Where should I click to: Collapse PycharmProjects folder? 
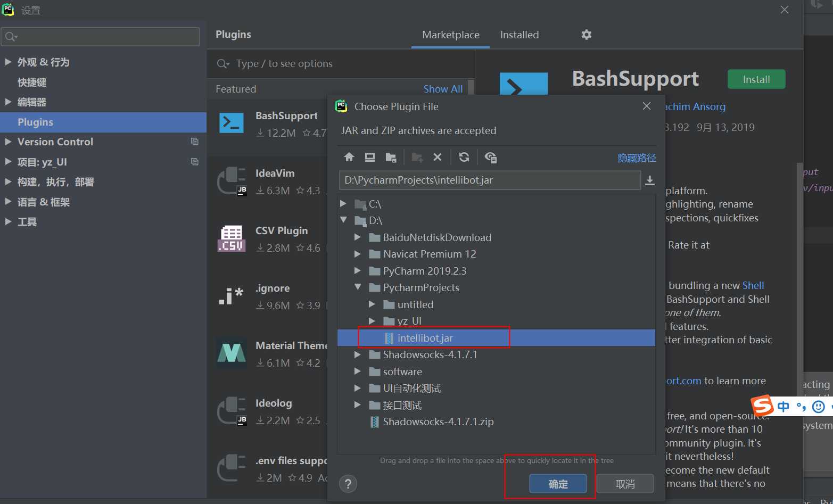coord(358,287)
